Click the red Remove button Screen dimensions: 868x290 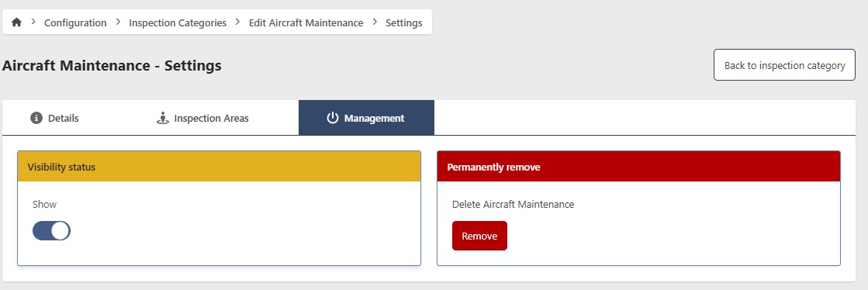479,236
